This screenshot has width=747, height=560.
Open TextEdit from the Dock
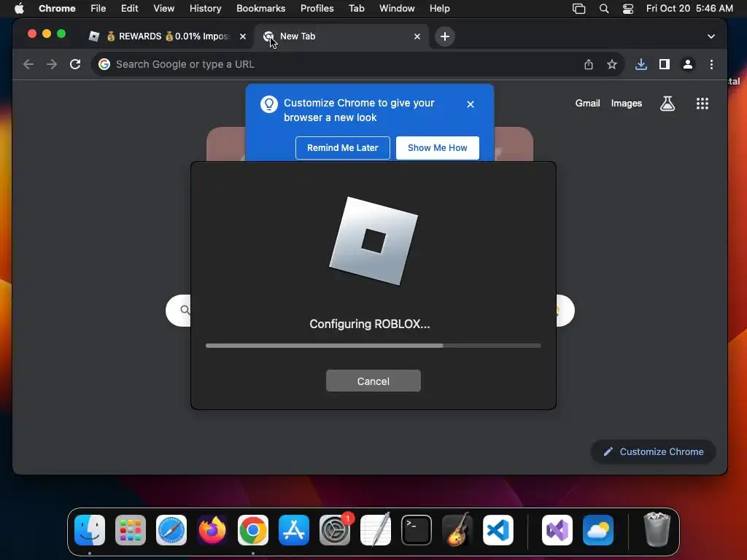tap(376, 530)
